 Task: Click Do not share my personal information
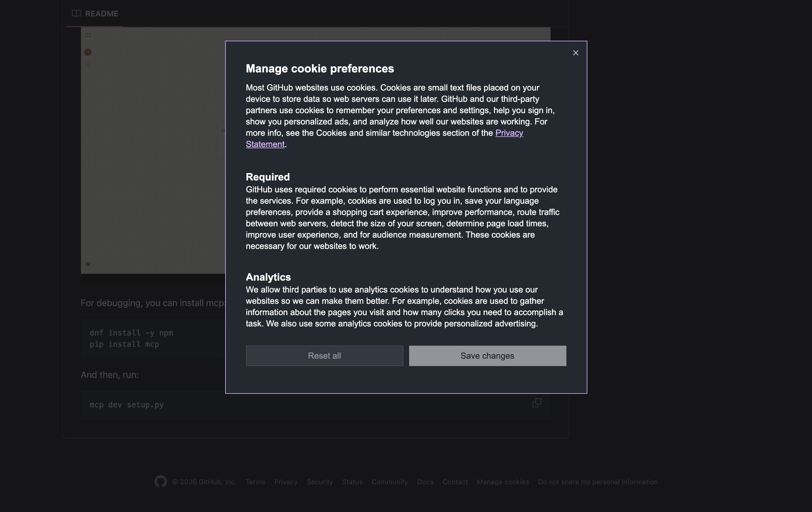pos(598,482)
